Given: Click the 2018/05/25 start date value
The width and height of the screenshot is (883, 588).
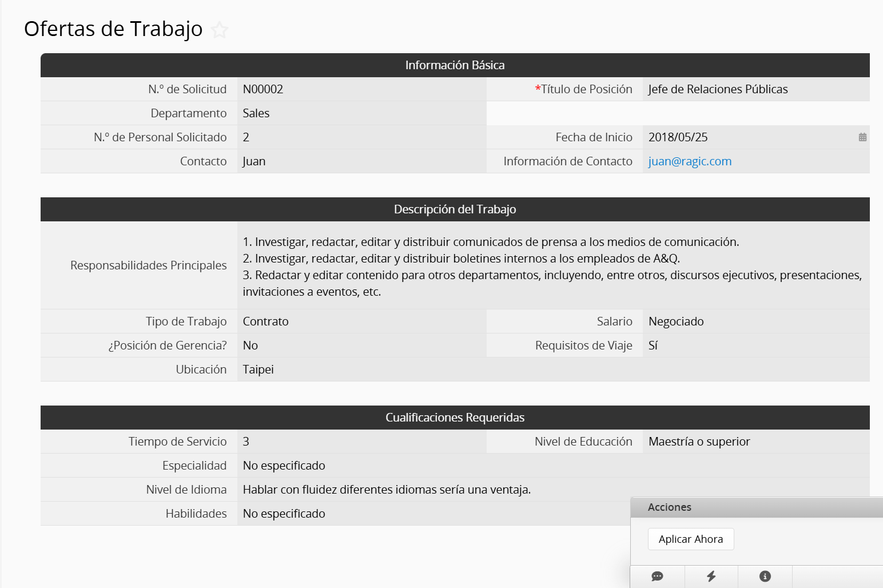Looking at the screenshot, I should click(x=678, y=137).
